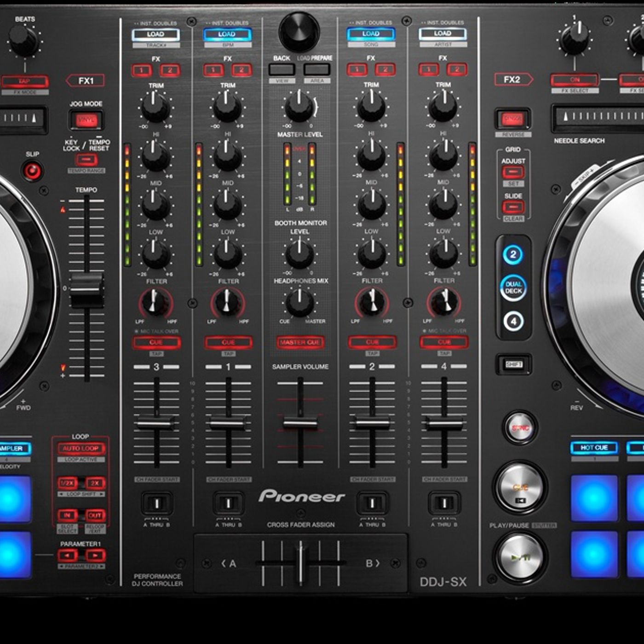Image resolution: width=644 pixels, height=644 pixels.
Task: Flip the channel 2 crossfader assign switch
Action: (372, 503)
